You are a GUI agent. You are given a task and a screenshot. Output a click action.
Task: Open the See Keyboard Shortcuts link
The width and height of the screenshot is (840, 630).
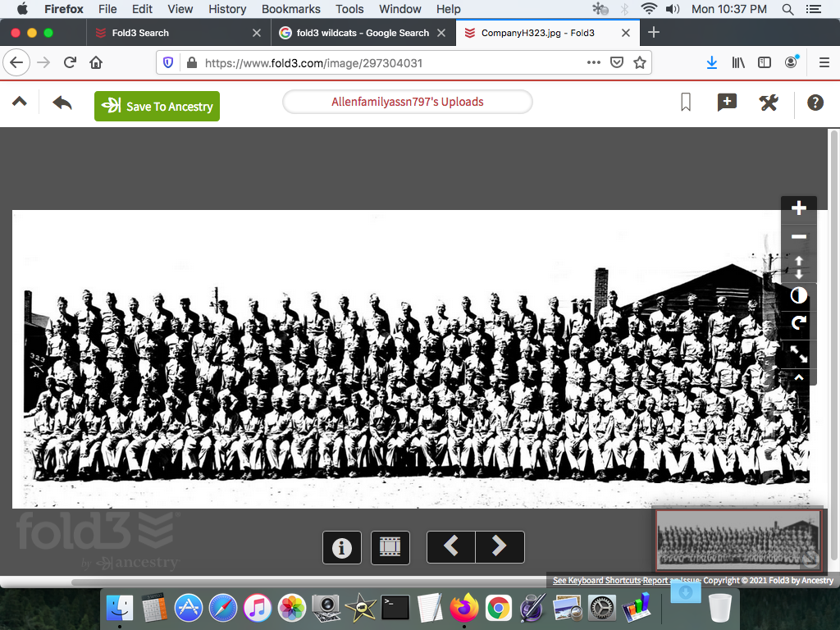pos(596,581)
